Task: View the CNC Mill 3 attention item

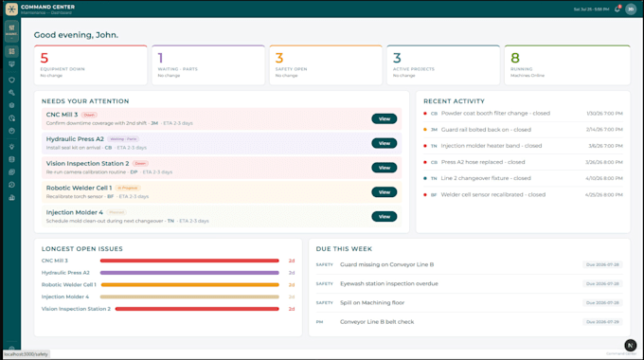Action: 384,118
